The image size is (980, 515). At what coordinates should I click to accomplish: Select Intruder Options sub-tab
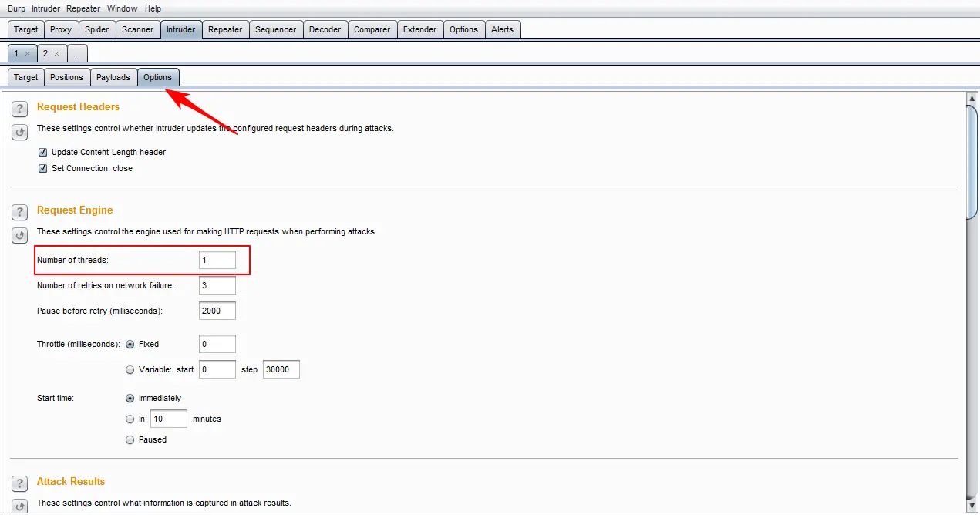[x=157, y=77]
